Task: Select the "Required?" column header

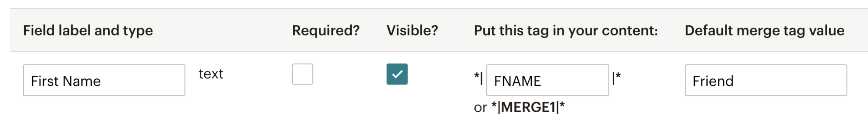Action: pos(325,30)
